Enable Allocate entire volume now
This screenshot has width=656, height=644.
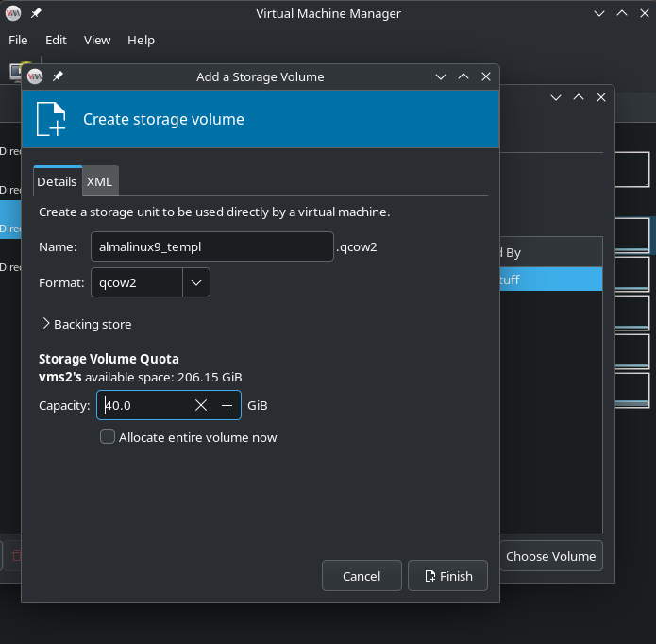[x=108, y=436]
